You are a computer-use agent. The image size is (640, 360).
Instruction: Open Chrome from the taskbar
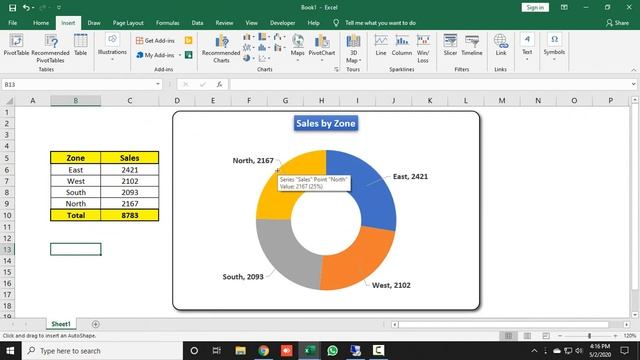click(x=263, y=351)
